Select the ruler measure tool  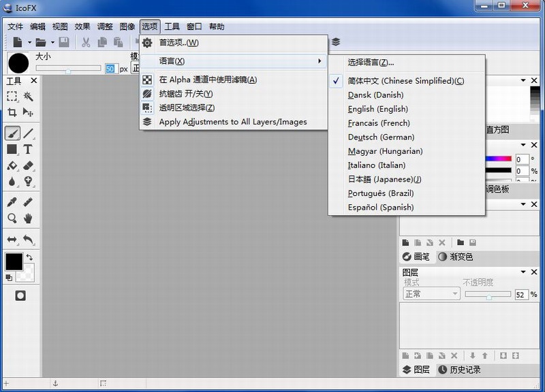click(x=28, y=202)
